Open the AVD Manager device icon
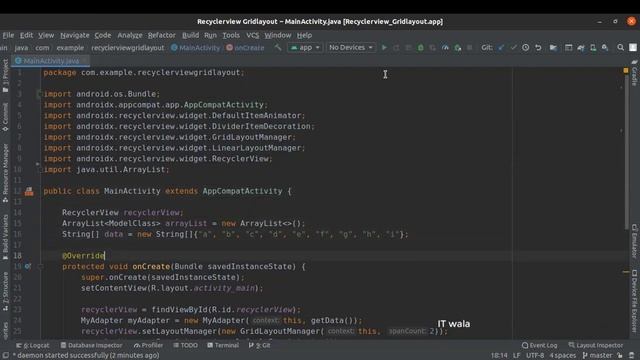 coord(593,48)
